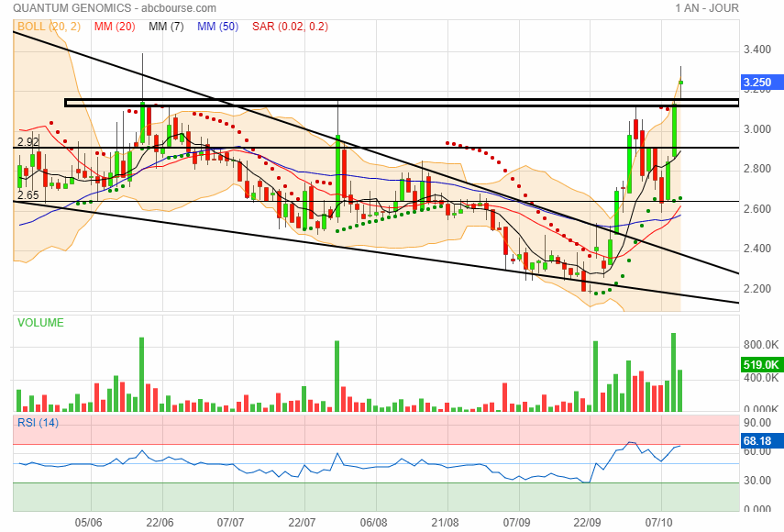784x532 pixels.
Task: Select the black MM (7) legend label
Action: (166, 27)
